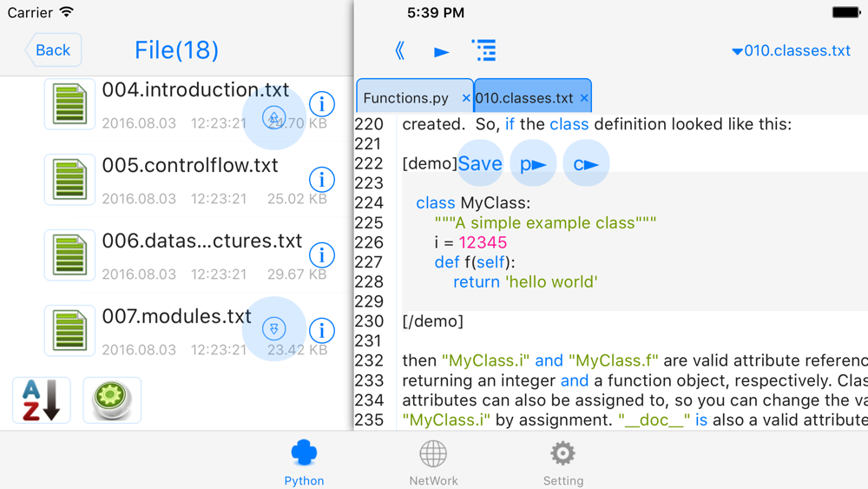
Task: Click the 29.67 KB size of 006.datas...ctures.txt
Action: (x=297, y=274)
